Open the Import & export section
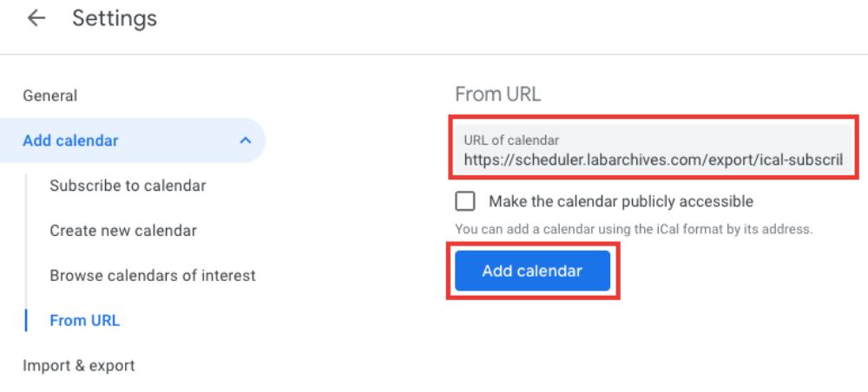 (x=79, y=366)
